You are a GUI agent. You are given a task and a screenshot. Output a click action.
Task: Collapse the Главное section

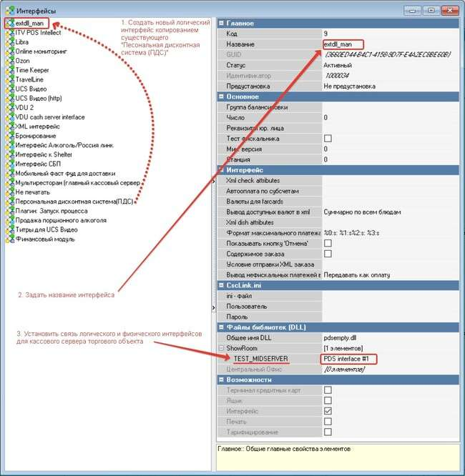coord(220,23)
